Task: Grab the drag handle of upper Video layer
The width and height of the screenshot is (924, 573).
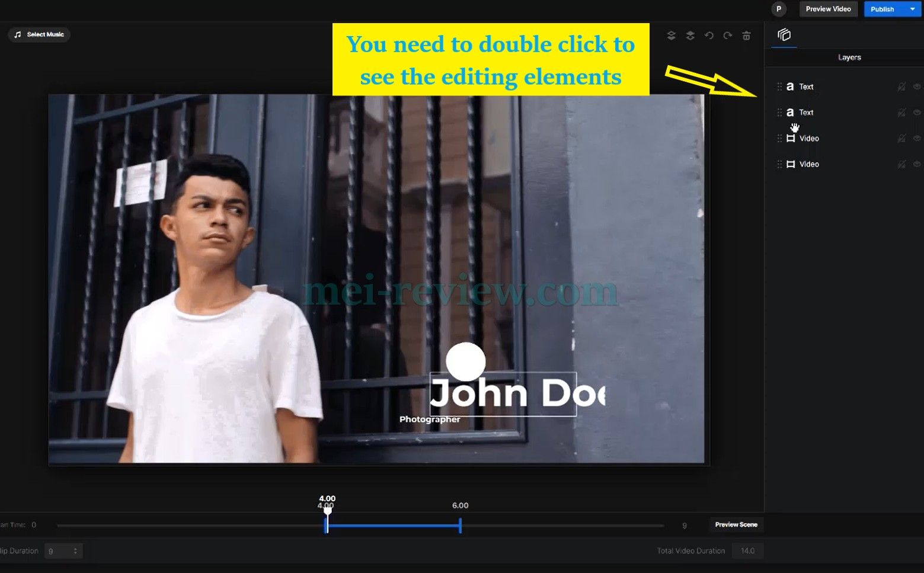Action: (x=779, y=139)
